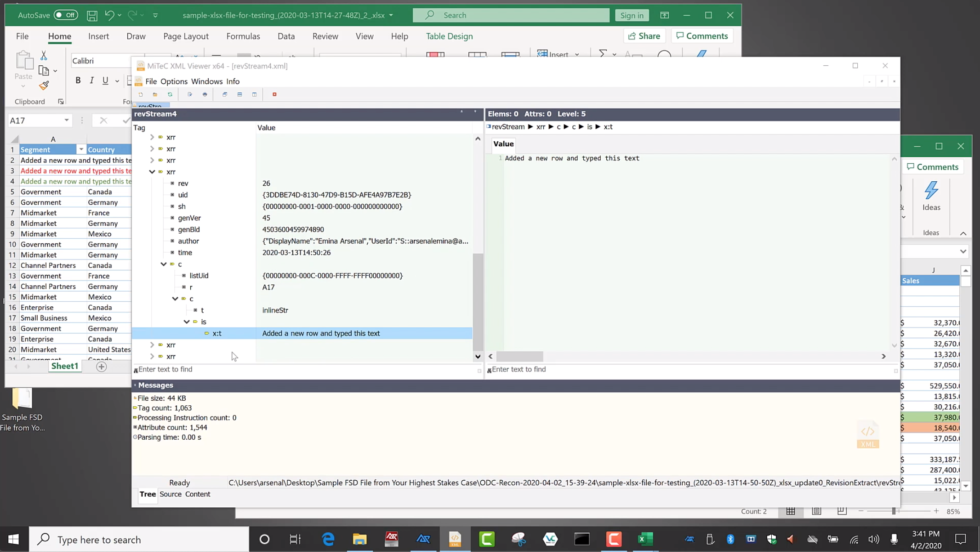
Task: Toggle the AutoSave switch
Action: [65, 15]
